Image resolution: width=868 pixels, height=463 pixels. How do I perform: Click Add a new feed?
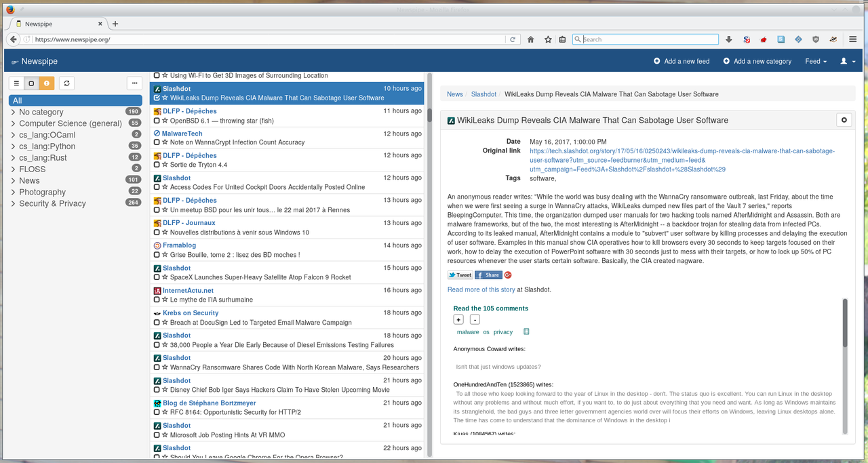pos(682,61)
